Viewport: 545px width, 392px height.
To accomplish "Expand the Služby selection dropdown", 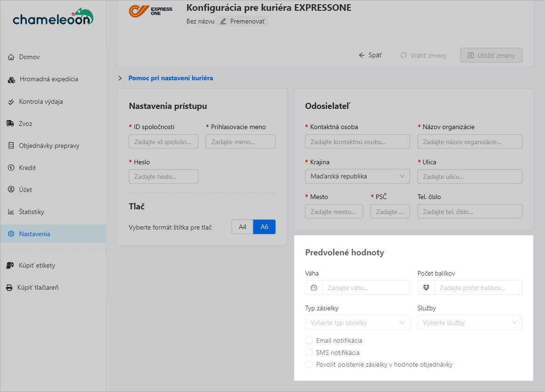I will click(x=469, y=323).
